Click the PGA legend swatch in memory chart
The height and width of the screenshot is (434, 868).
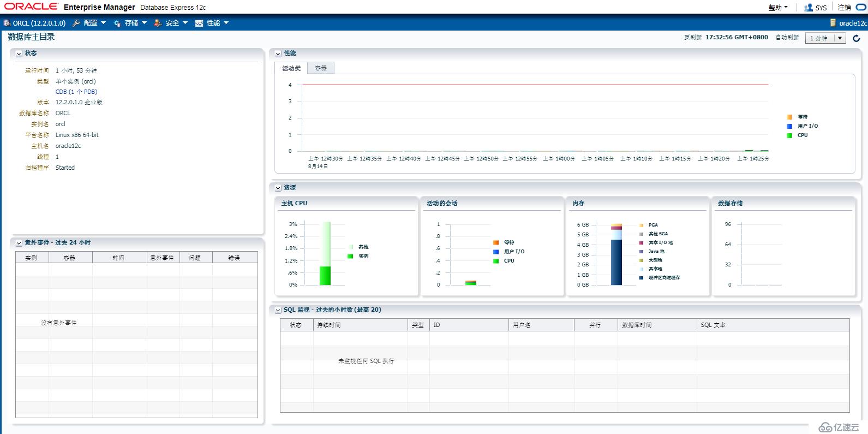[641, 225]
